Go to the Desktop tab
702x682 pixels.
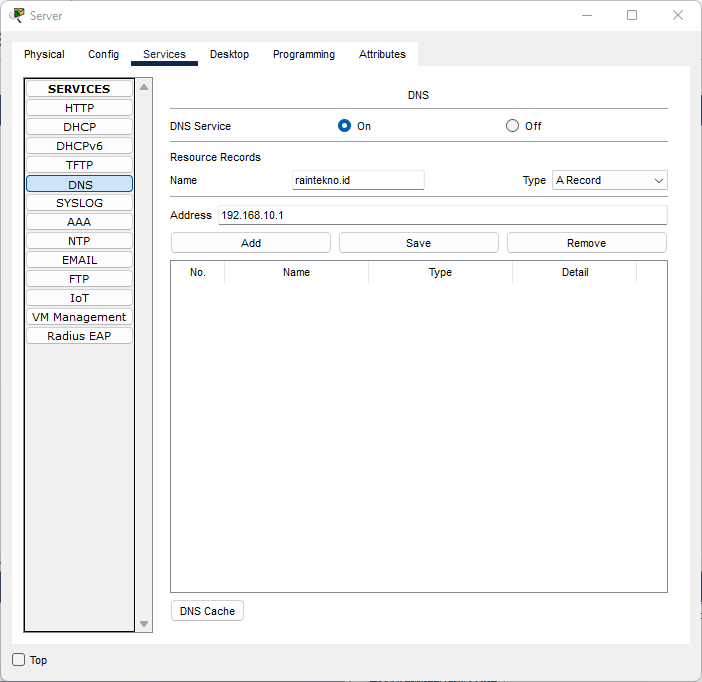229,54
